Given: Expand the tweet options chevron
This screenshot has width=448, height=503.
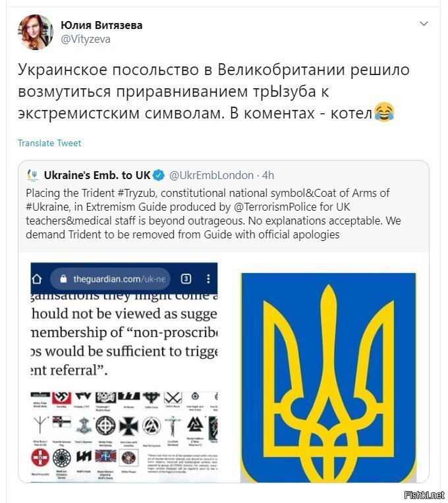Looking at the screenshot, I should point(424,24).
